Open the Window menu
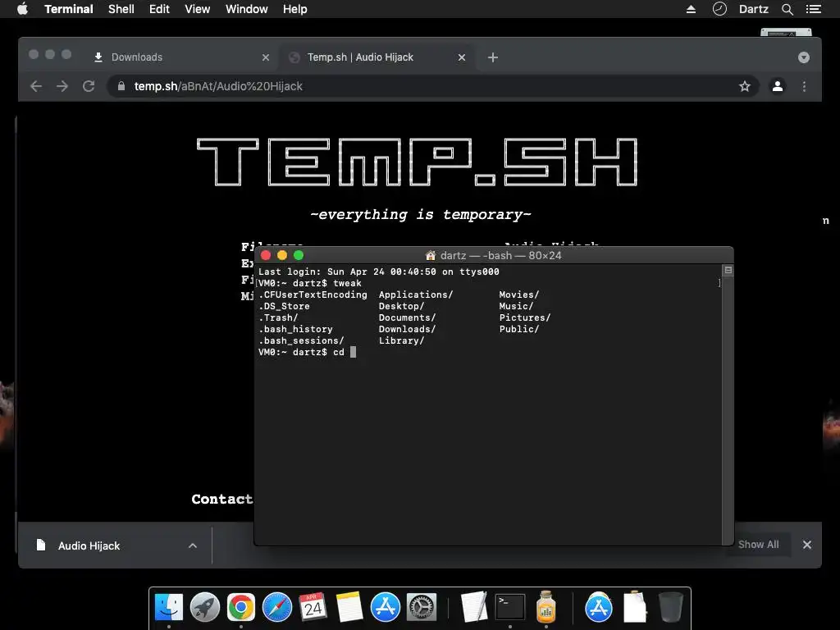The image size is (840, 630). pos(246,9)
